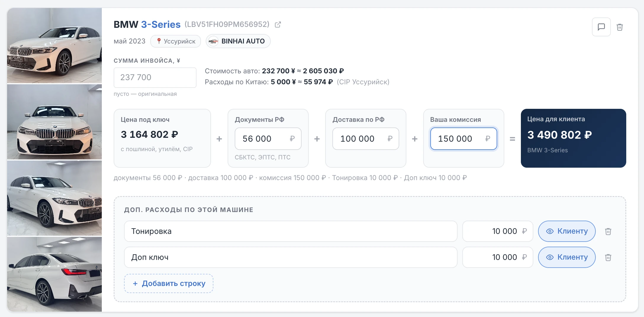
Task: Edit the Доп ключ expense name field
Action: click(x=291, y=257)
